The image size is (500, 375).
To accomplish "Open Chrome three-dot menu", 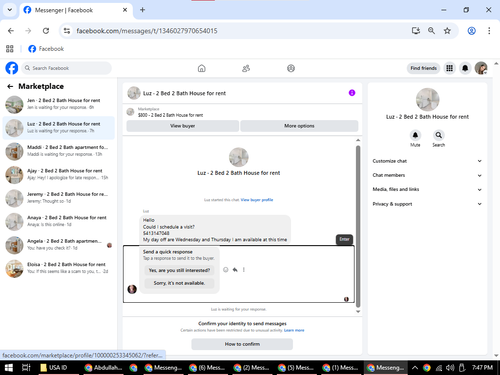I will (x=489, y=31).
